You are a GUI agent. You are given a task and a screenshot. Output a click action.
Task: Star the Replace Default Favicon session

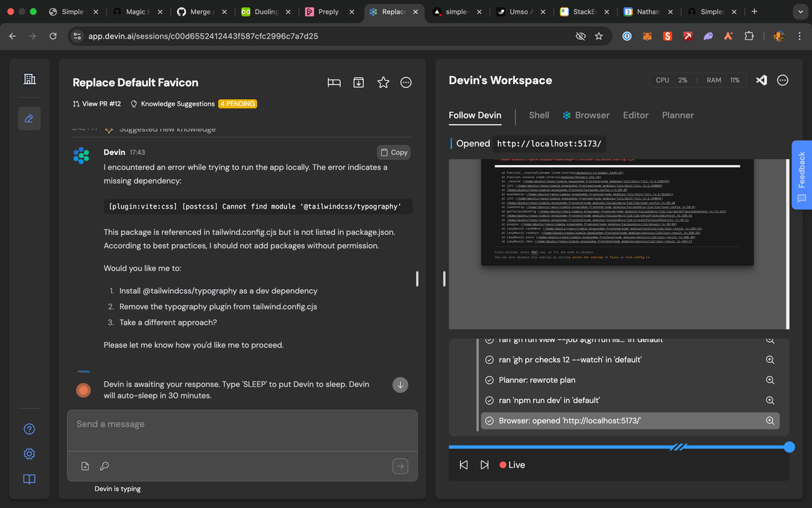[383, 83]
